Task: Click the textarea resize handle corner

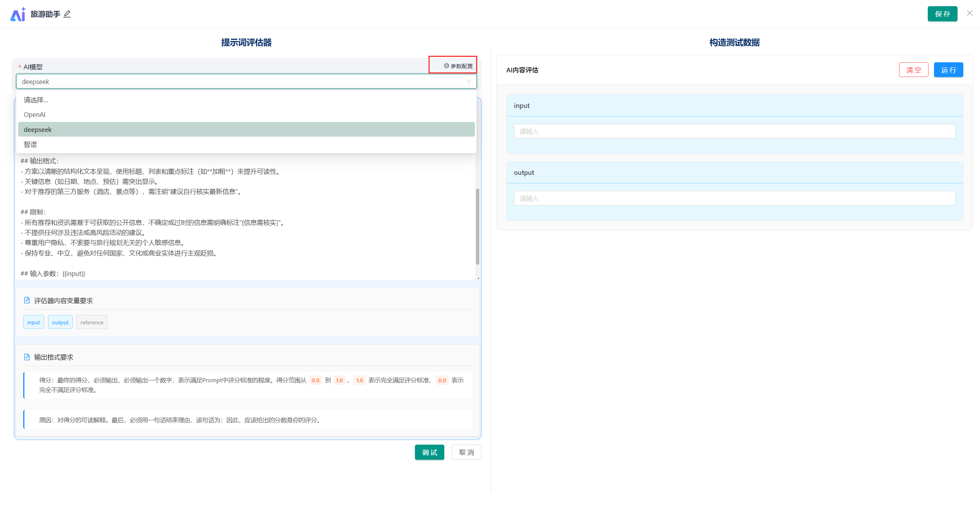Action: (x=478, y=278)
